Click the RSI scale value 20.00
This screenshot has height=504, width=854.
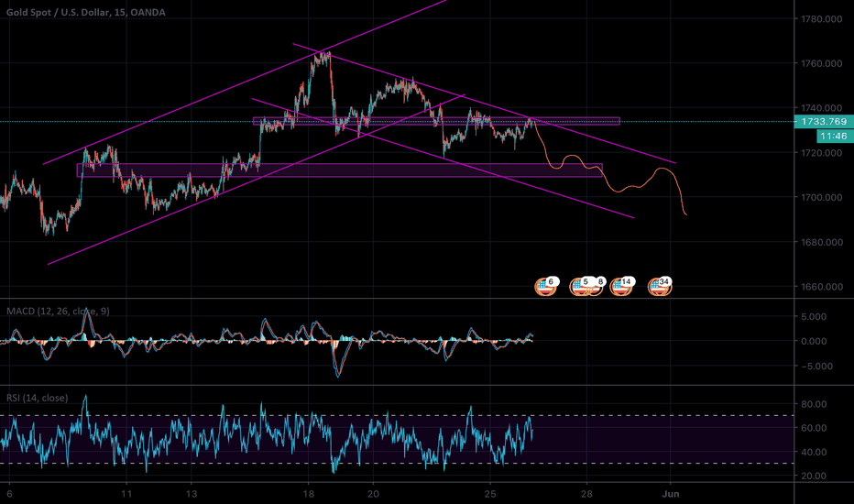coord(814,477)
